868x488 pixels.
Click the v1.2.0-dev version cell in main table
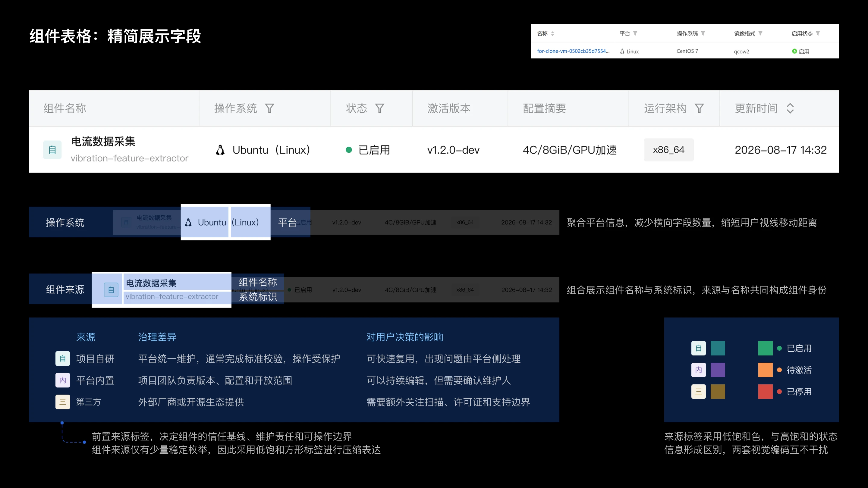pos(453,150)
